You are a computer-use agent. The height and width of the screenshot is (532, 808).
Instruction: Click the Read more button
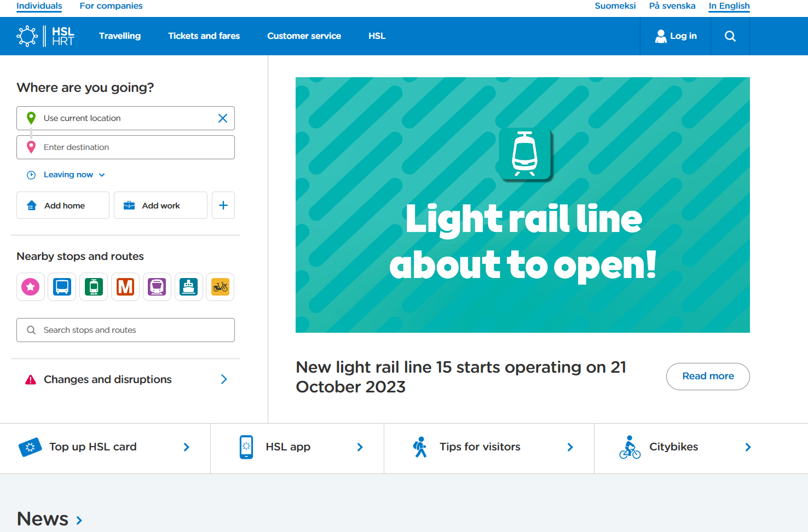pyautogui.click(x=708, y=377)
